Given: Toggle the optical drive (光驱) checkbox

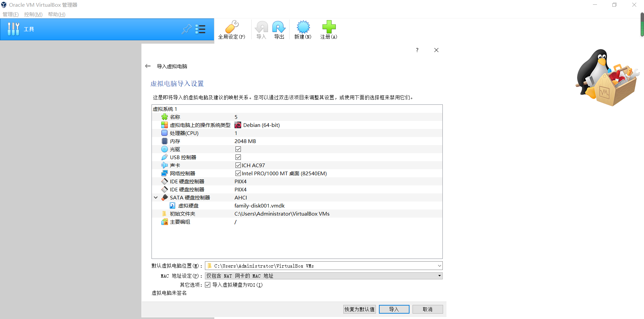Looking at the screenshot, I should (238, 149).
